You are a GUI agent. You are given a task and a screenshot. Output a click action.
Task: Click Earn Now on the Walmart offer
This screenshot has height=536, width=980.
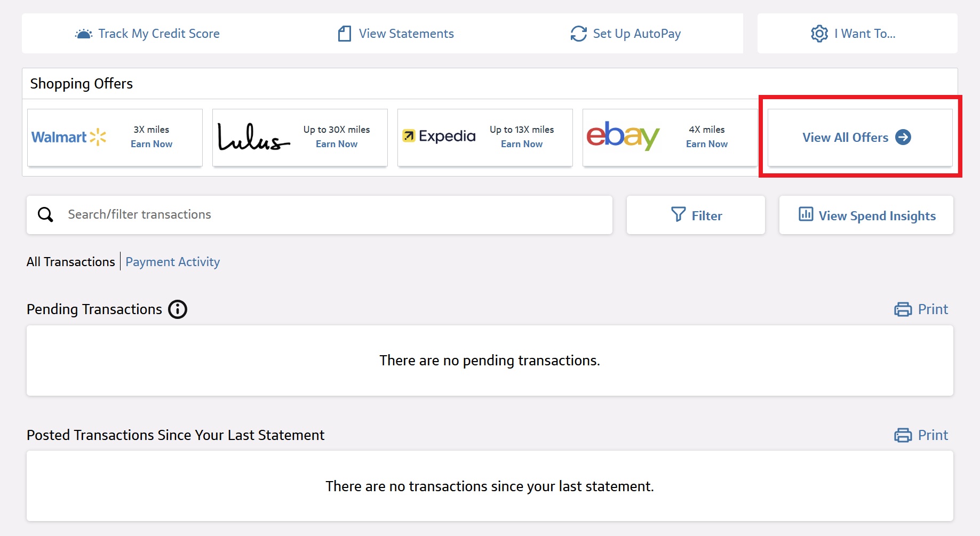pos(152,144)
